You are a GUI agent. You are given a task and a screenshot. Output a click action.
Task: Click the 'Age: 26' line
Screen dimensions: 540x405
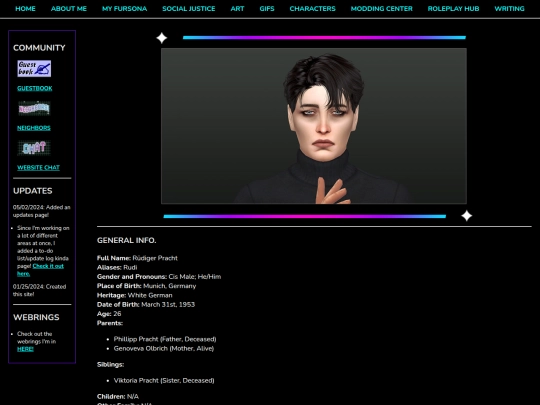tap(109, 314)
